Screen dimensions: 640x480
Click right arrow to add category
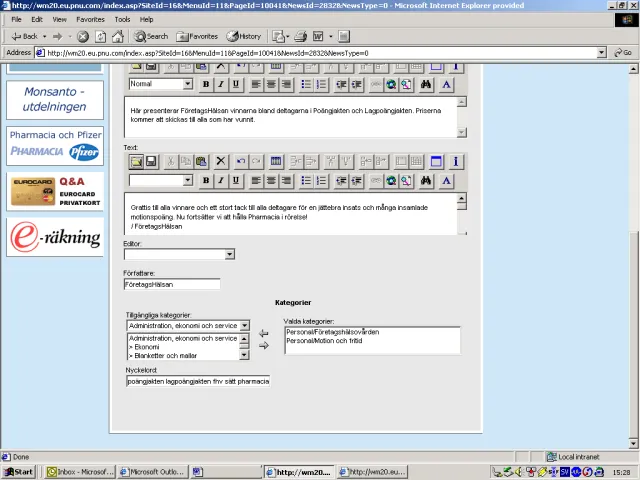click(x=264, y=346)
